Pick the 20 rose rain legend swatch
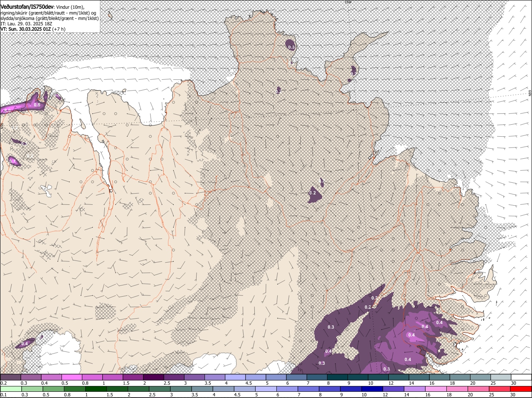 pyautogui.click(x=479, y=389)
